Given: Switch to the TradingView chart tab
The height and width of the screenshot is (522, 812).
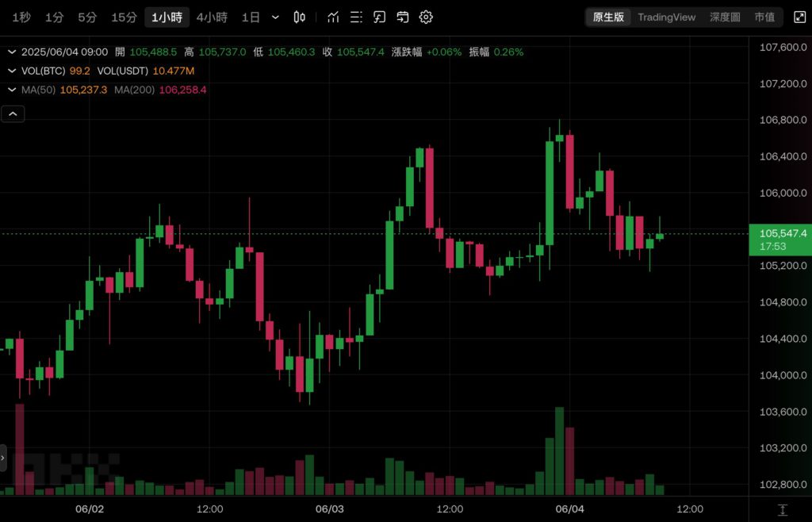Looking at the screenshot, I should [666, 17].
